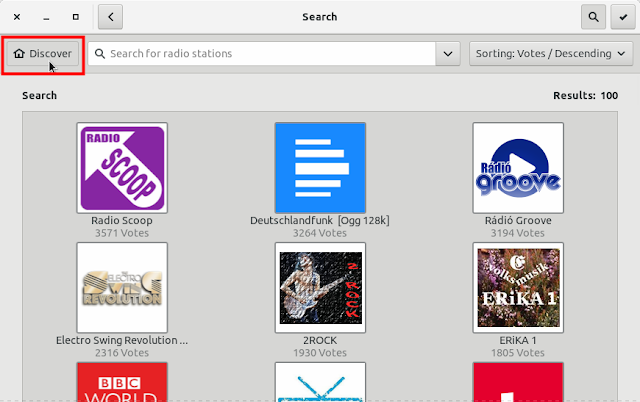
Task: Click the checkmark selection mode button
Action: [x=622, y=17]
